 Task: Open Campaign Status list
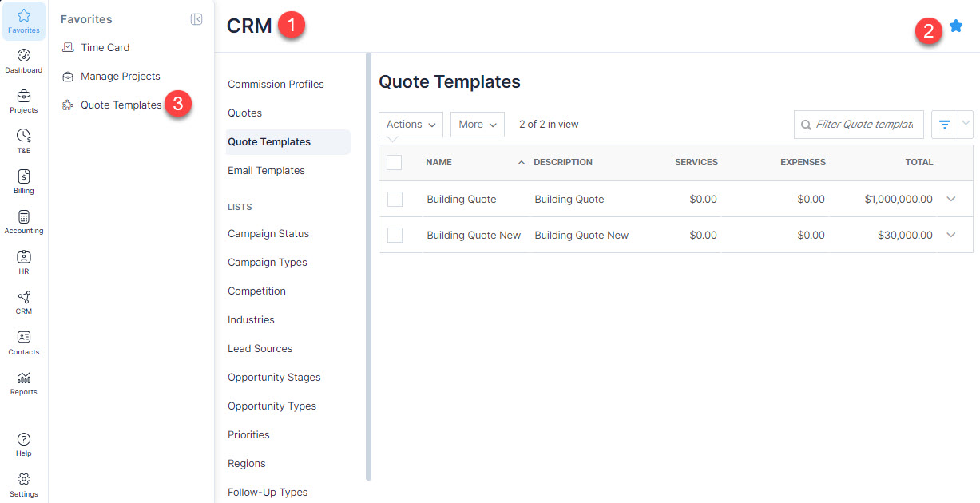pyautogui.click(x=268, y=234)
